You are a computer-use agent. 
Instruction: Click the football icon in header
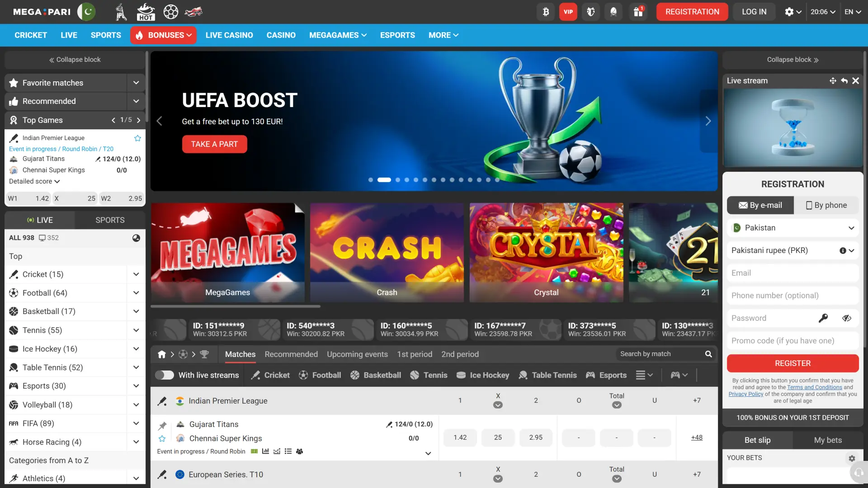pos(171,12)
